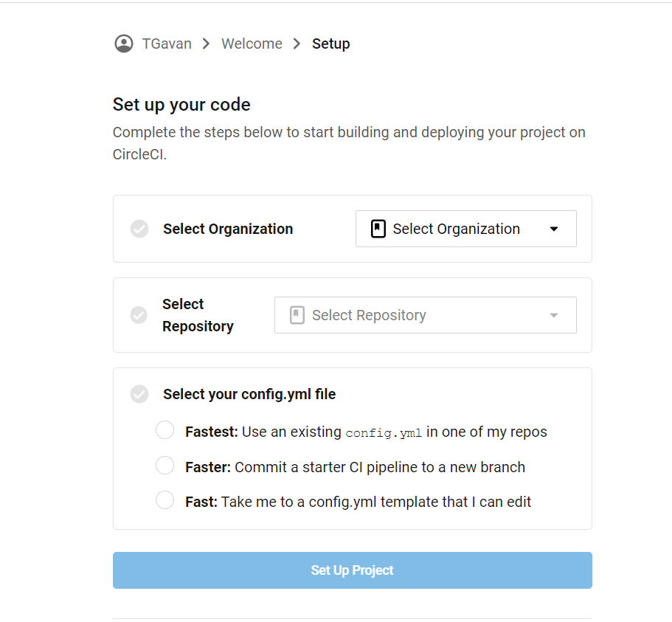Click the checkmark circle beside Select Organization step
This screenshot has width=672, height=622.
[139, 229]
